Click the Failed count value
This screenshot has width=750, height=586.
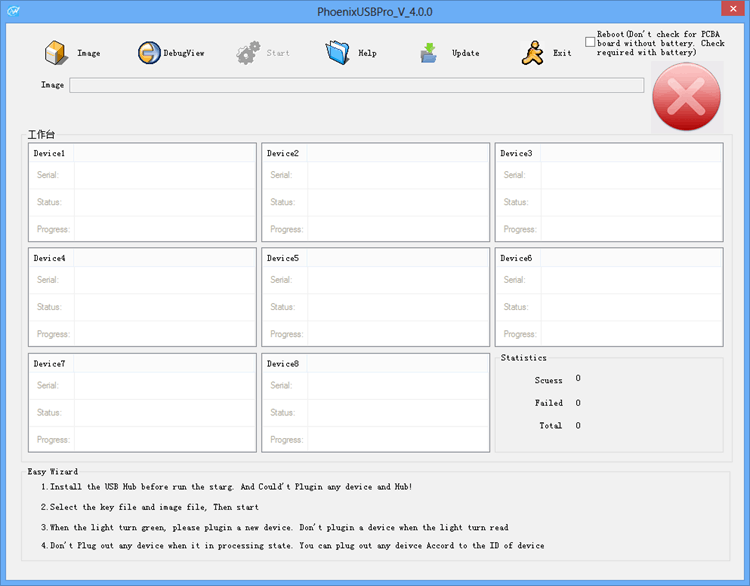pyautogui.click(x=578, y=403)
